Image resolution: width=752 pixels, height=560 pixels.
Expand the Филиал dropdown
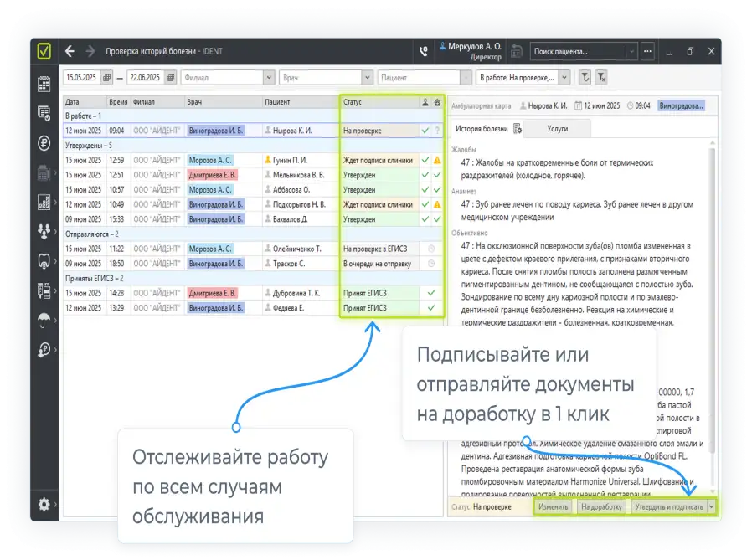269,77
